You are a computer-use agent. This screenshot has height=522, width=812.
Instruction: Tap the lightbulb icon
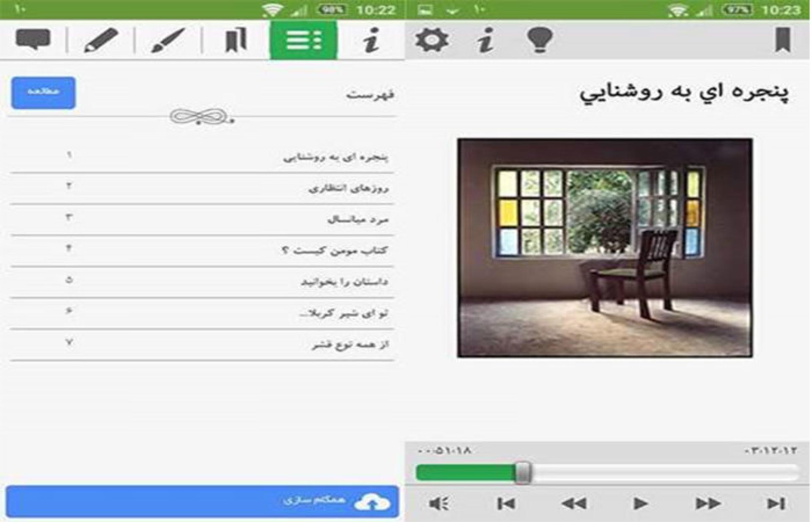[x=540, y=40]
